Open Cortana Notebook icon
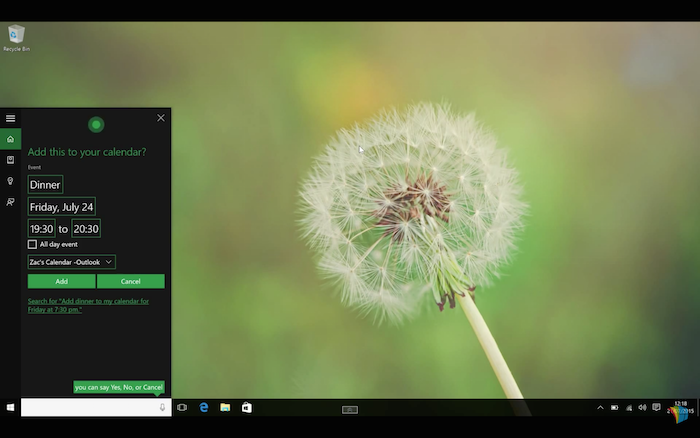The width and height of the screenshot is (700, 438). tap(10, 160)
